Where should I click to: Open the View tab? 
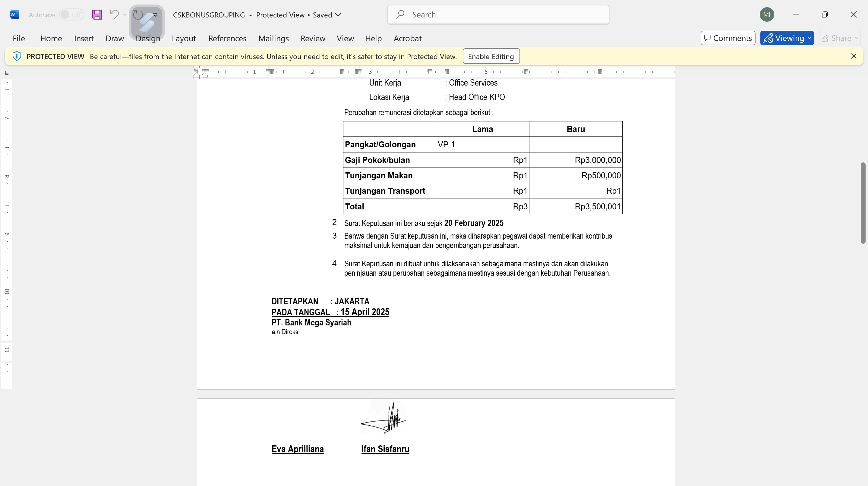click(x=345, y=38)
